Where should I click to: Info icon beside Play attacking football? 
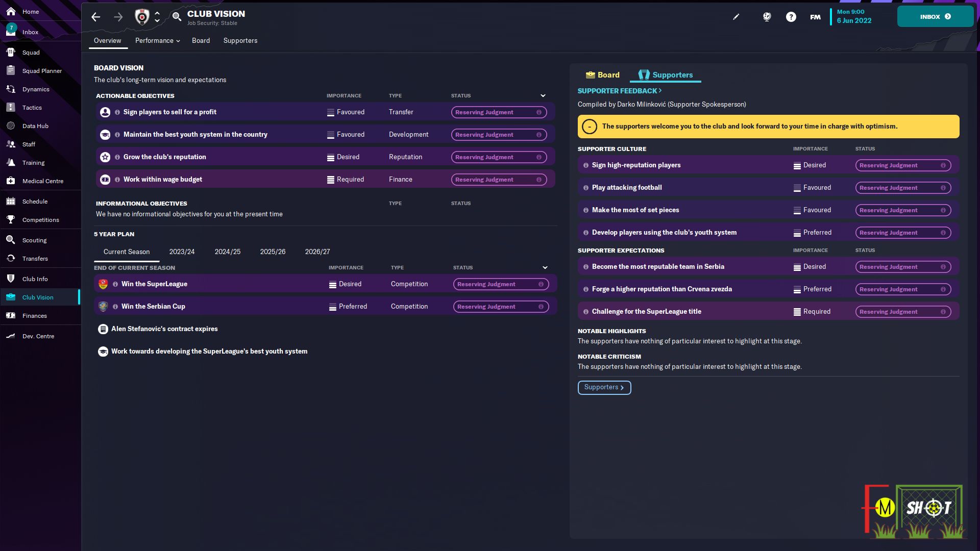(586, 188)
